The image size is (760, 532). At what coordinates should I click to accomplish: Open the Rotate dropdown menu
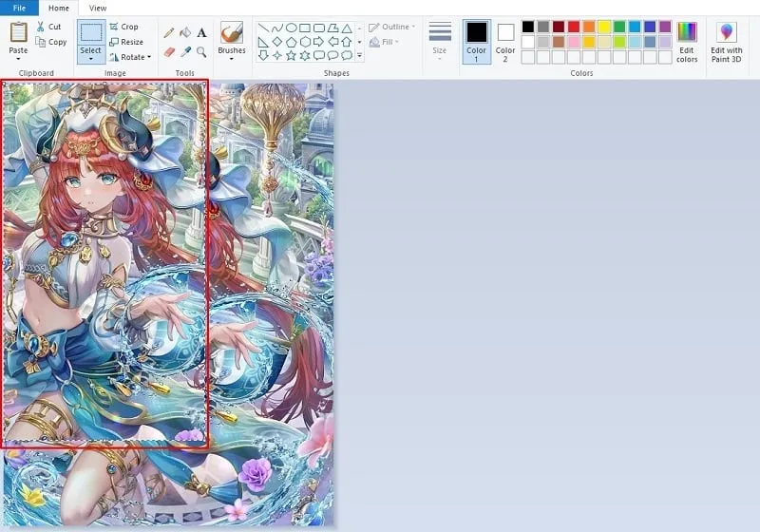coord(131,57)
